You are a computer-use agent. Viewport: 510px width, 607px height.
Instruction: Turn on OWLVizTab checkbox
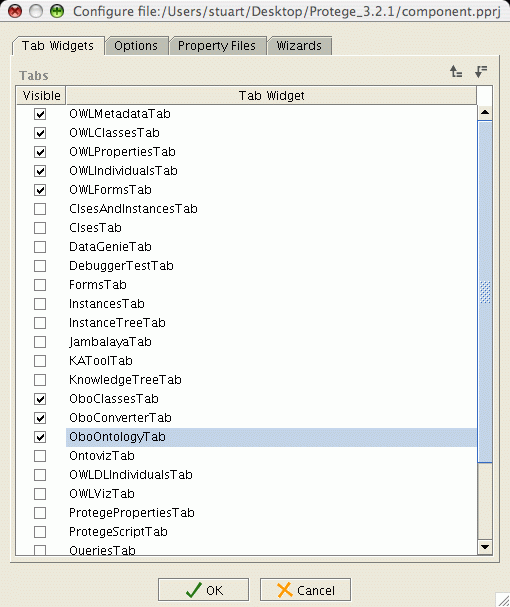pos(40,494)
